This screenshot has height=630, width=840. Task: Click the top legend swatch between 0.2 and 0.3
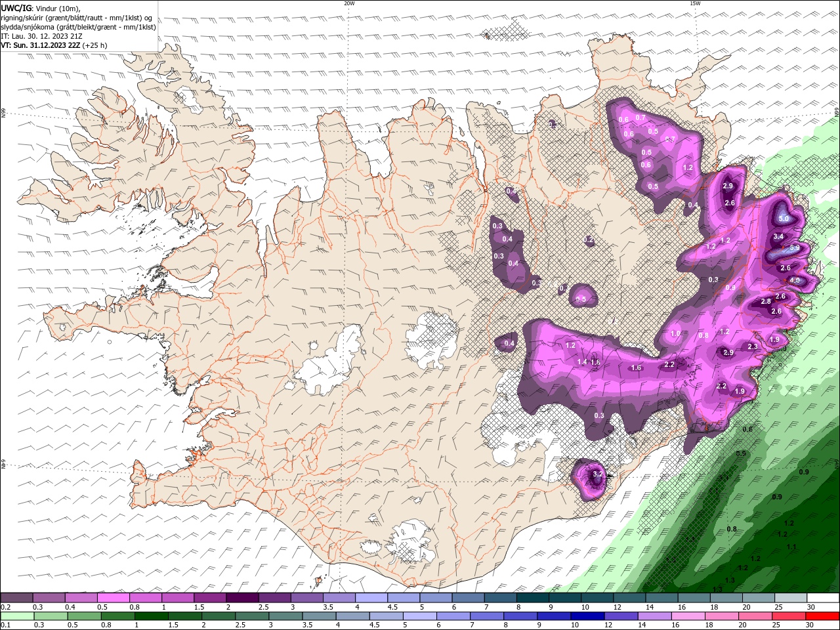point(16,598)
